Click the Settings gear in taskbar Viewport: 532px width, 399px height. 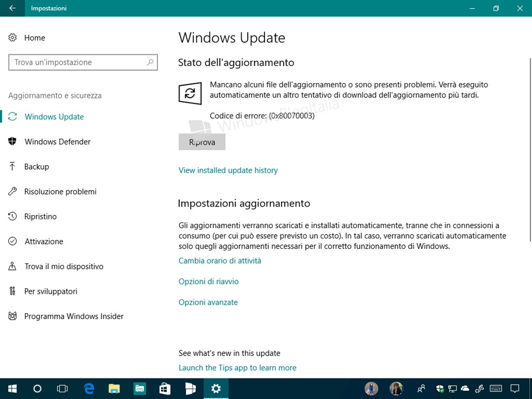pos(216,388)
